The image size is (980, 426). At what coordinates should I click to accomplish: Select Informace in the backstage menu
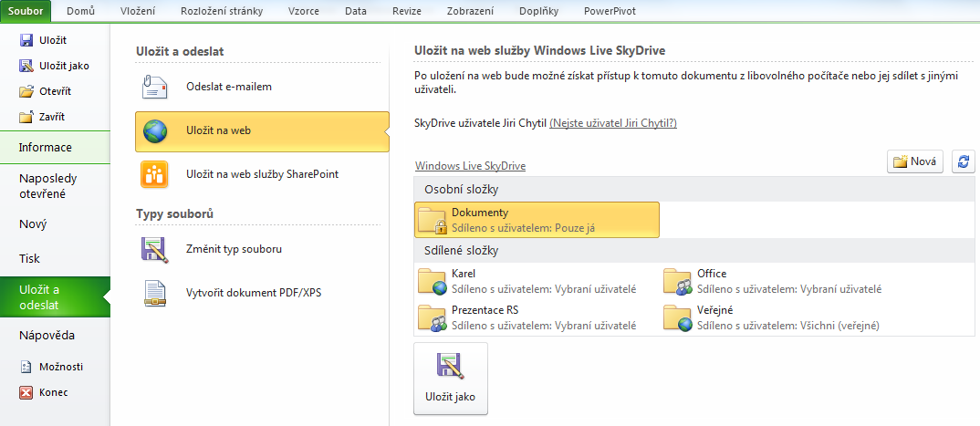pyautogui.click(x=55, y=148)
